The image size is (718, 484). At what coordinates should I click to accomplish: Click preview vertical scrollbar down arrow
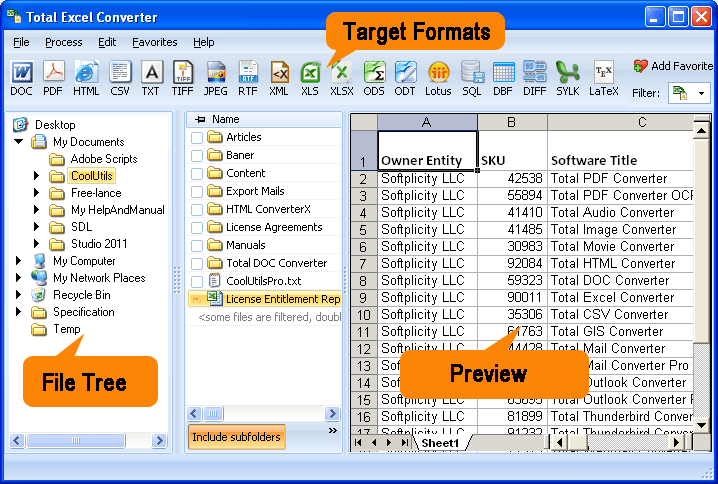click(701, 425)
